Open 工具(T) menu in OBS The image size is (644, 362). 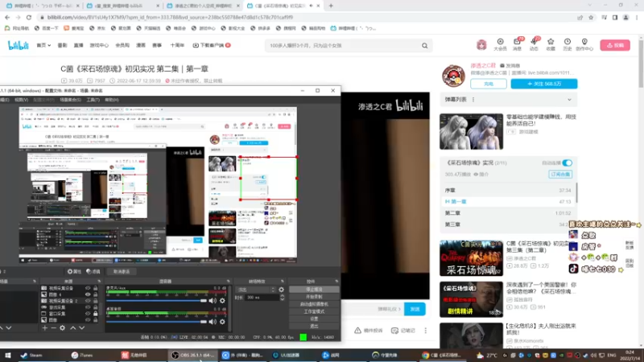93,100
